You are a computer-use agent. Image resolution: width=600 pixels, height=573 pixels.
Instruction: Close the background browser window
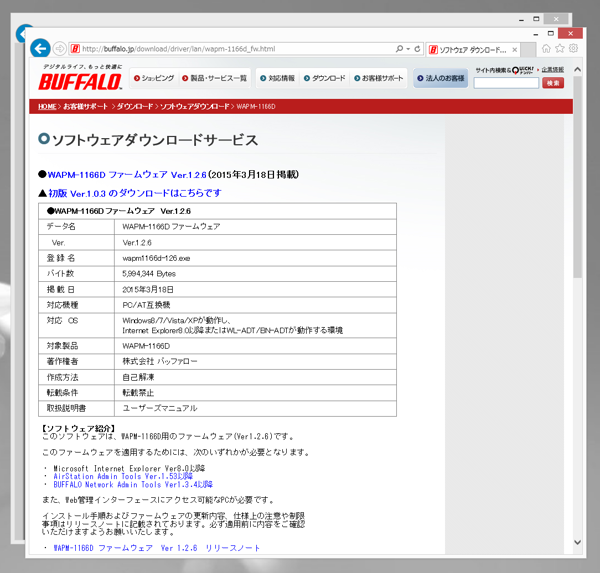[556, 19]
